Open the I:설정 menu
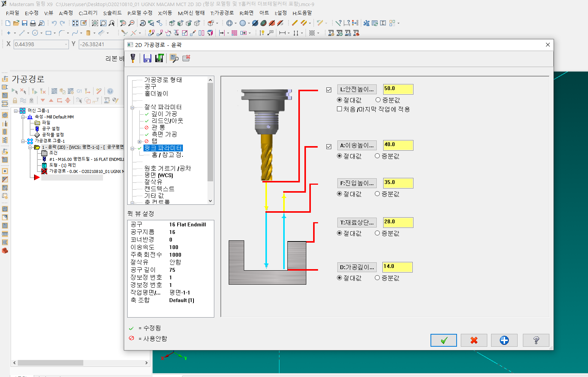Image resolution: width=588 pixels, height=377 pixels. 281,13
